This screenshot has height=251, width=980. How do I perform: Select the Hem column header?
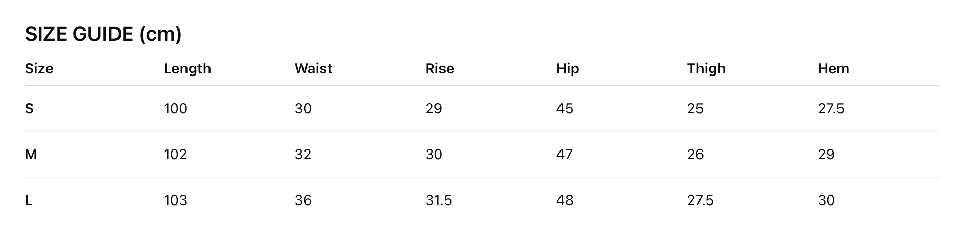pyautogui.click(x=833, y=68)
